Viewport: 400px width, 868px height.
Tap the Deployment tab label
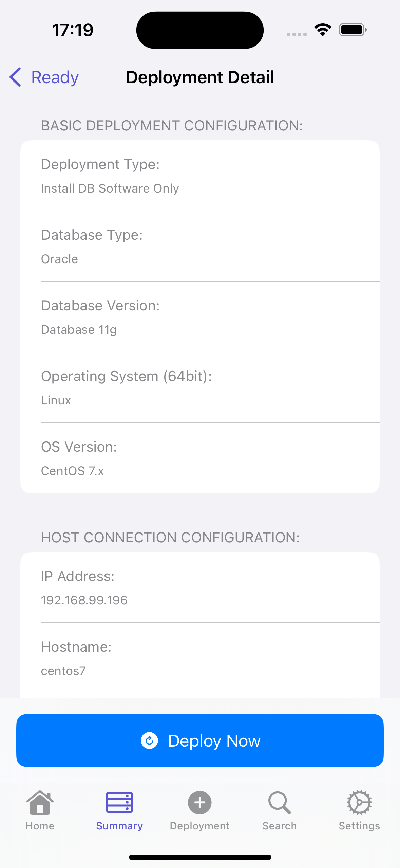pyautogui.click(x=200, y=826)
